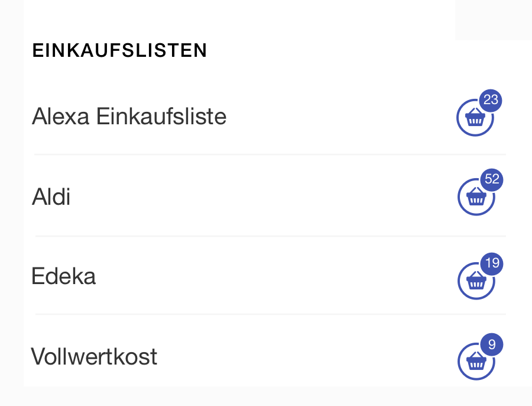The image size is (532, 406).
Task: Open the basket icon for Alexa Einkaufsliste
Action: click(x=475, y=118)
